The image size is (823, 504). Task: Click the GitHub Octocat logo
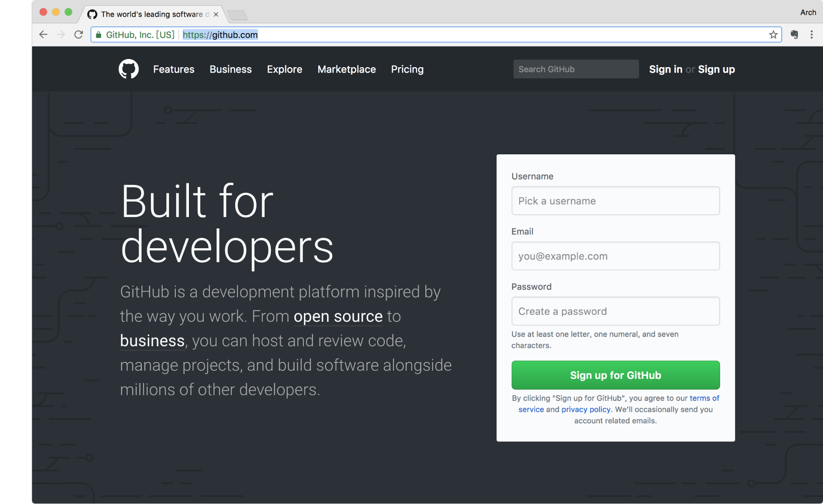[128, 69]
